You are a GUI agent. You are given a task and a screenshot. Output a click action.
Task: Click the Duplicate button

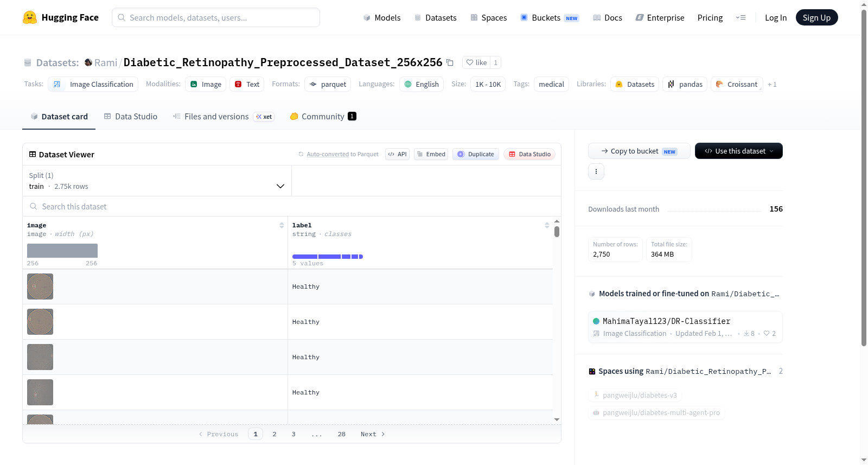[x=476, y=154]
